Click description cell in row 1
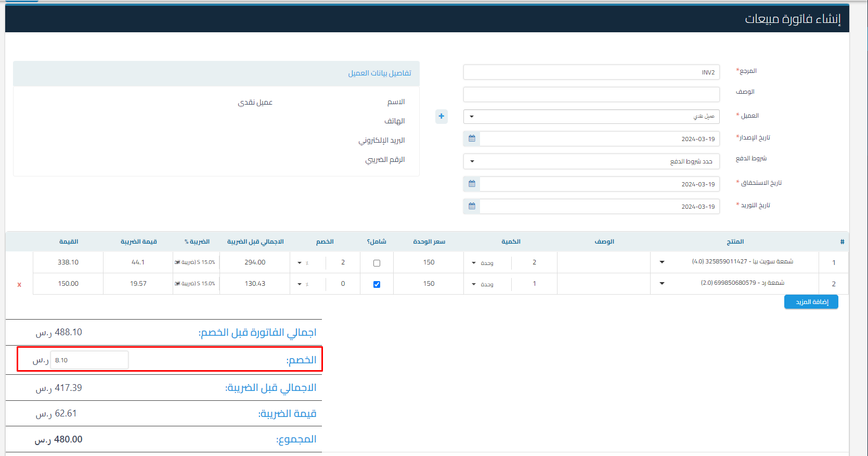Viewport: 868px width, 456px height. [x=604, y=262]
